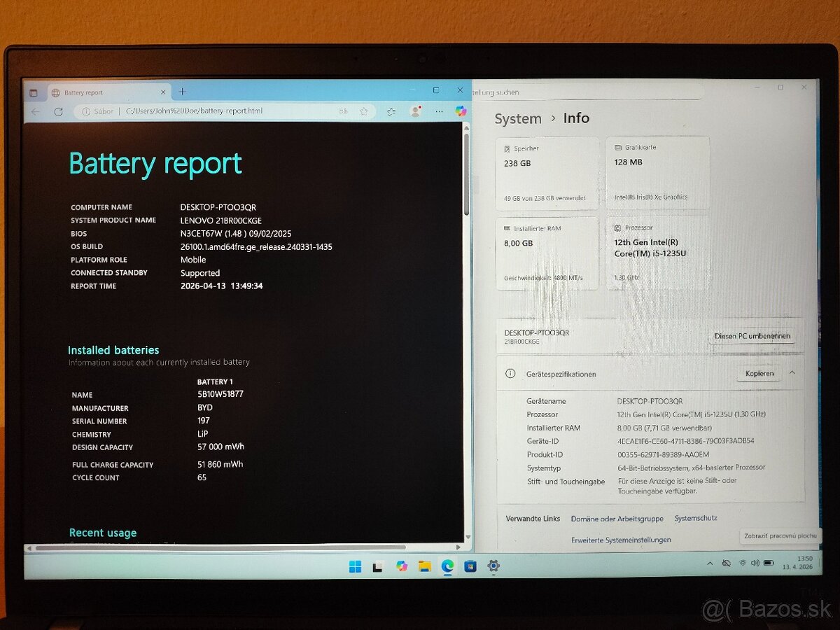Image resolution: width=840 pixels, height=630 pixels.
Task: Open the Edge three-dot settings menu
Action: [x=439, y=111]
